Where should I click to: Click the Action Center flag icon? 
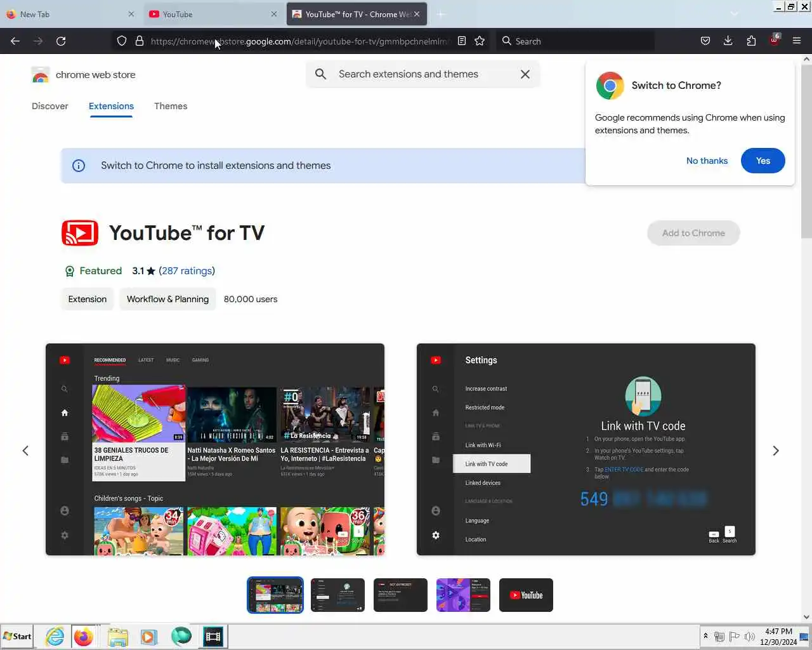coord(735,637)
